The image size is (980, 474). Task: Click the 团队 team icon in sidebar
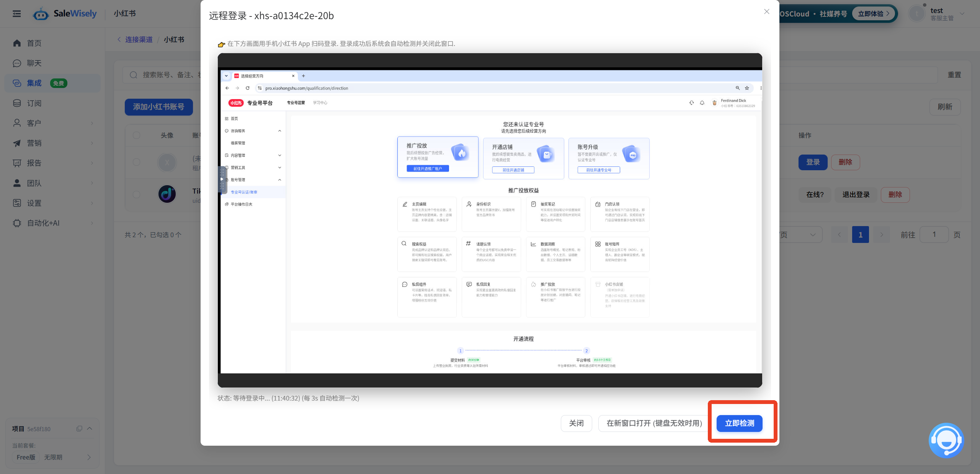coord(17,183)
